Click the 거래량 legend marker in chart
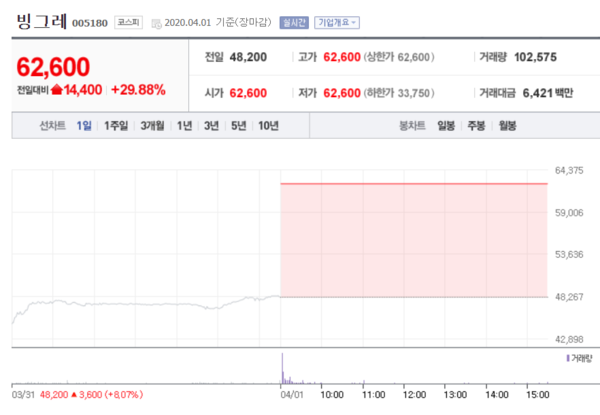The width and height of the screenshot is (600, 415). coord(568,358)
